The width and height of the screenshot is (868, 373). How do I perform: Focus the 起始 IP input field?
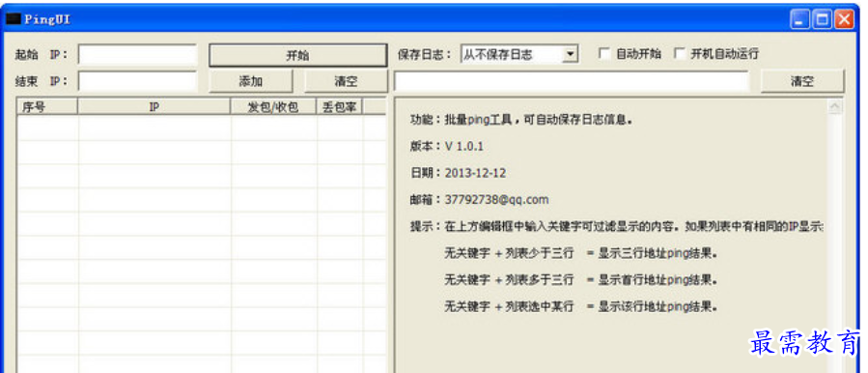pyautogui.click(x=137, y=55)
